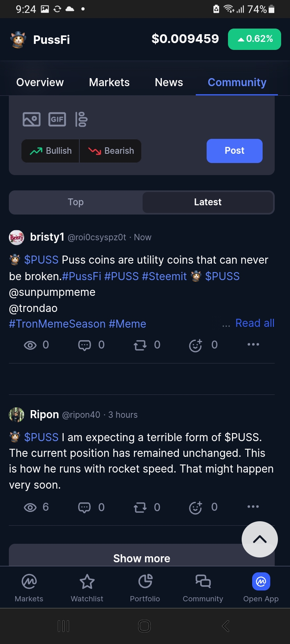Repost Ripon's post
Screen dimensions: 290x644
point(140,508)
